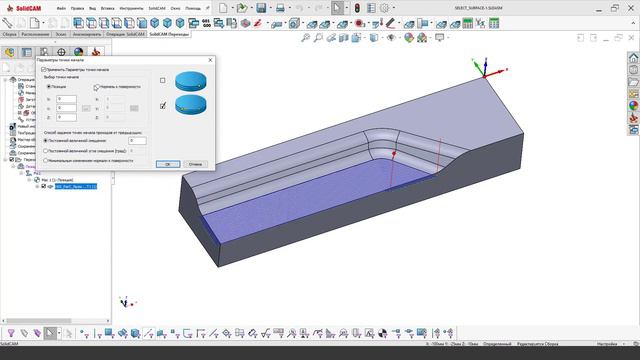This screenshot has width=640, height=360.
Task: Click the left panel horizontal scrollbar
Action: pos(56,321)
